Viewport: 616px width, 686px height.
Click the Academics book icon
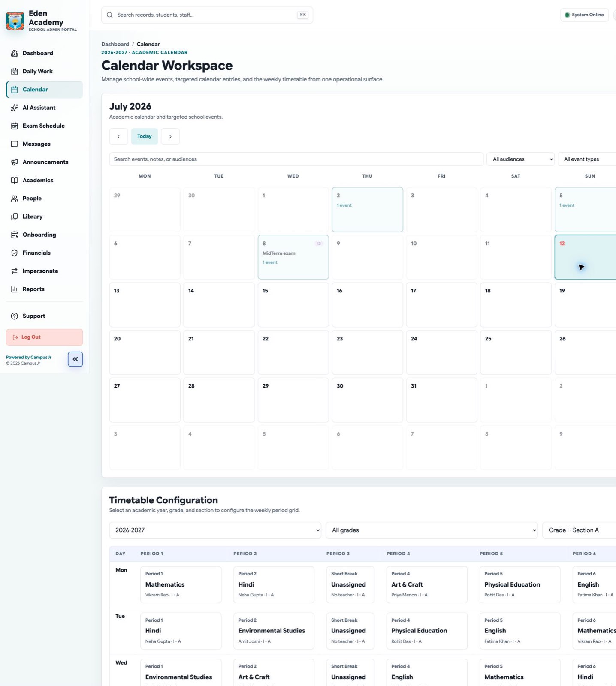pyautogui.click(x=14, y=181)
